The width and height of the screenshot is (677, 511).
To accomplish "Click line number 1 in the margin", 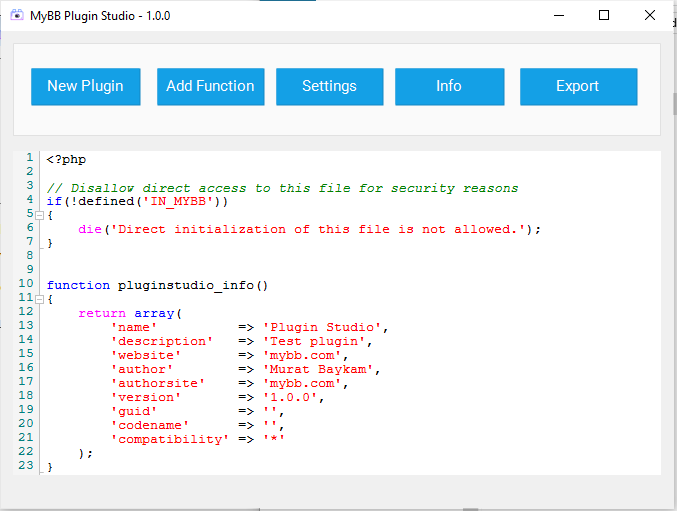I will (x=30, y=158).
